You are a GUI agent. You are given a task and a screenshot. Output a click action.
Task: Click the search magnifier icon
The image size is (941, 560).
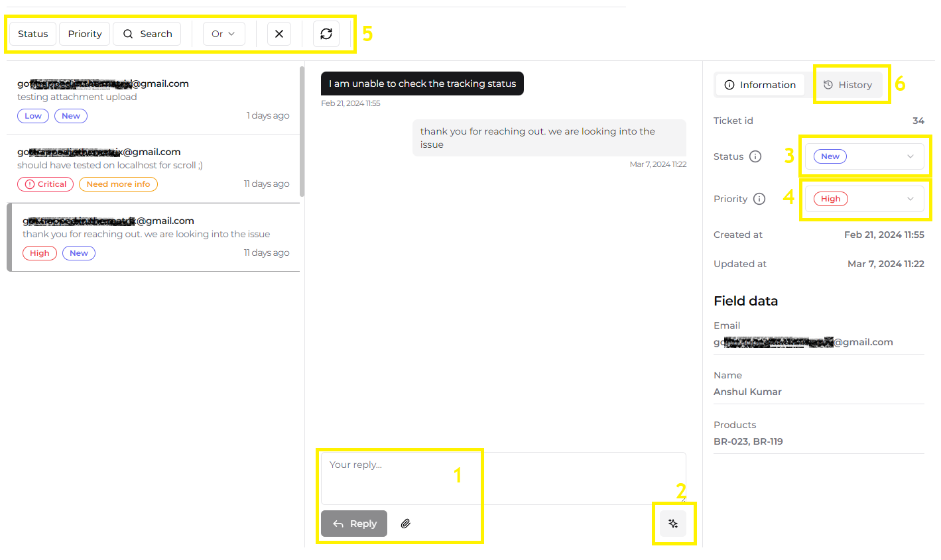[x=128, y=34]
